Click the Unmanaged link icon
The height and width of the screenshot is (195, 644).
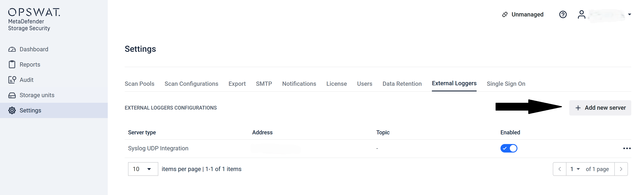click(x=505, y=15)
